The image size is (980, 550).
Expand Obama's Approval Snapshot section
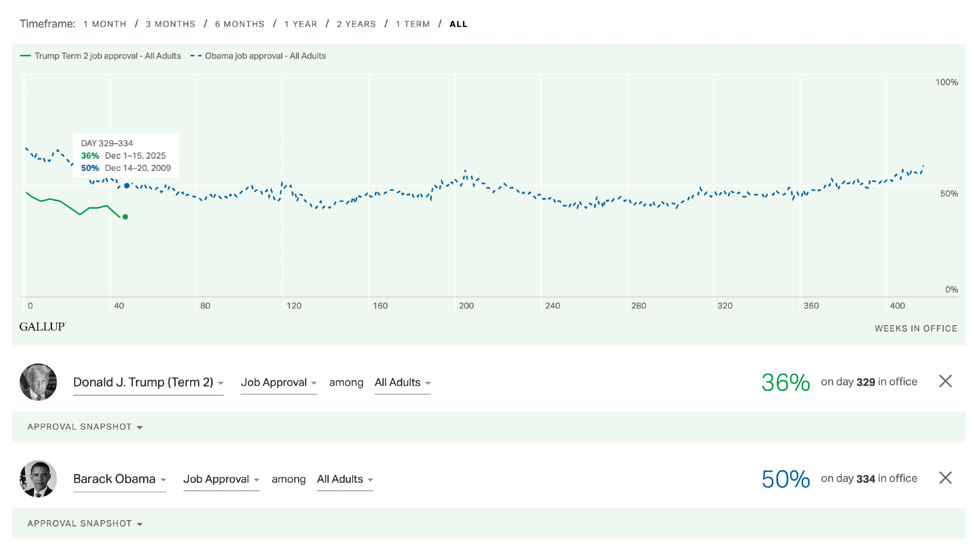pyautogui.click(x=85, y=524)
